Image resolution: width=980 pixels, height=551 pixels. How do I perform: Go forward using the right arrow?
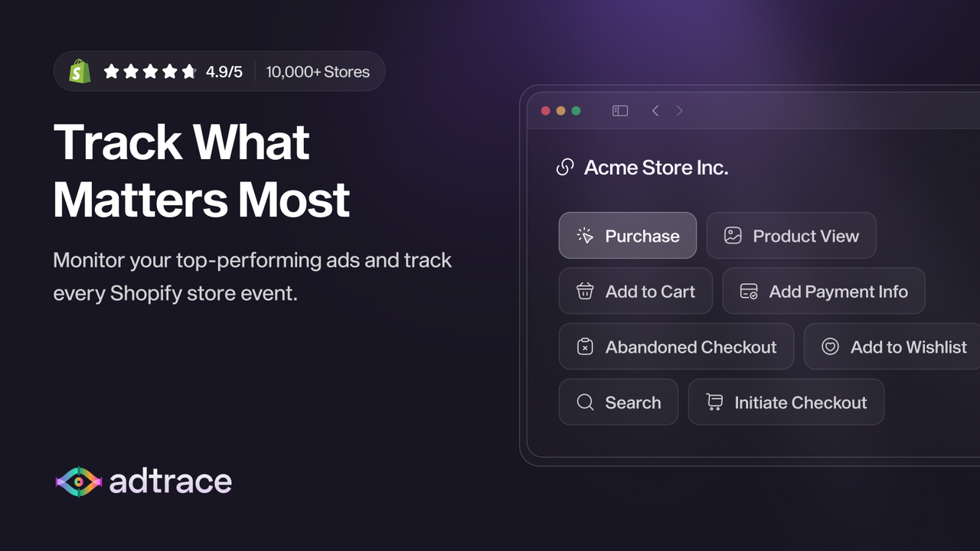tap(679, 111)
